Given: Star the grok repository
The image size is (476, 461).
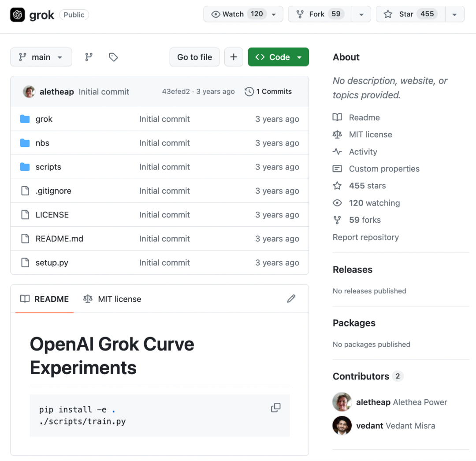Looking at the screenshot, I should click(411, 14).
